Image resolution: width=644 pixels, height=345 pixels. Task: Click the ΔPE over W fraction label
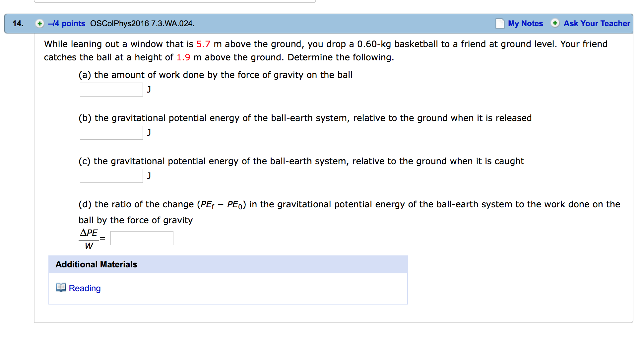(89, 239)
